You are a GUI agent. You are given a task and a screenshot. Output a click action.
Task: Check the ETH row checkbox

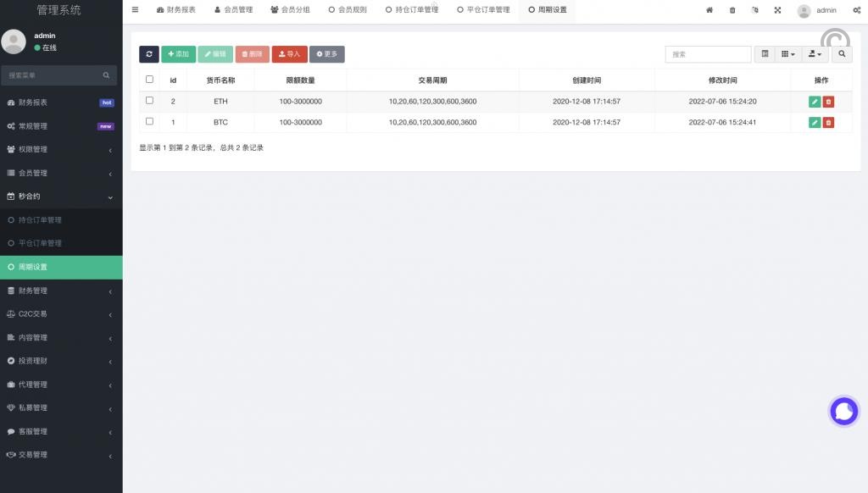(x=150, y=101)
